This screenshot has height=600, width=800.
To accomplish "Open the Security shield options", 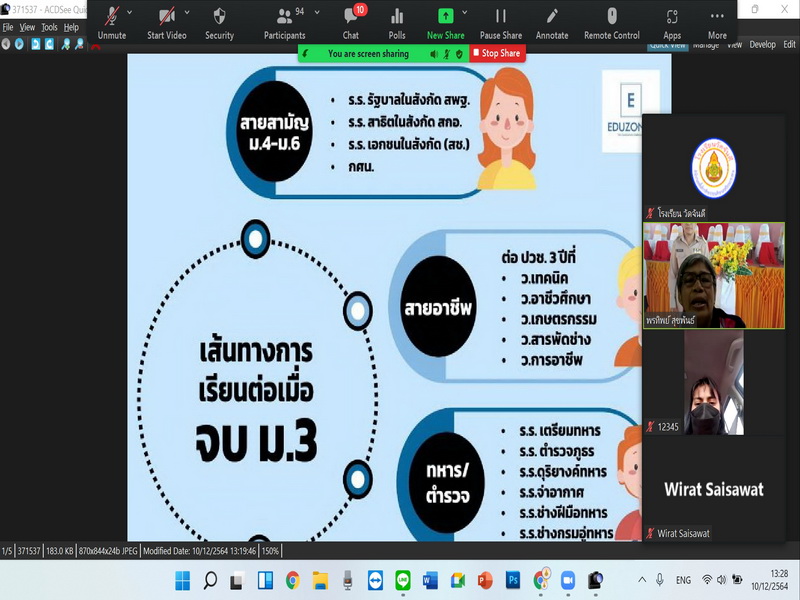I will pos(219,22).
